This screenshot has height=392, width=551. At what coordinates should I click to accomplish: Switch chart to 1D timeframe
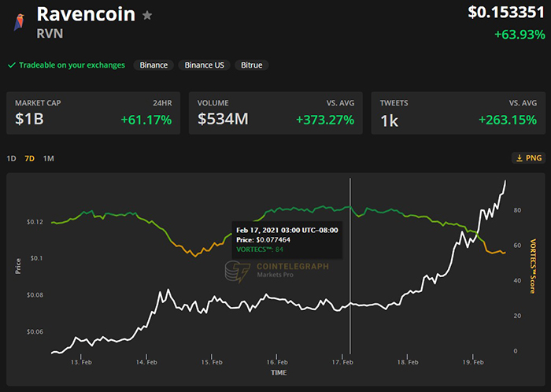(x=11, y=158)
